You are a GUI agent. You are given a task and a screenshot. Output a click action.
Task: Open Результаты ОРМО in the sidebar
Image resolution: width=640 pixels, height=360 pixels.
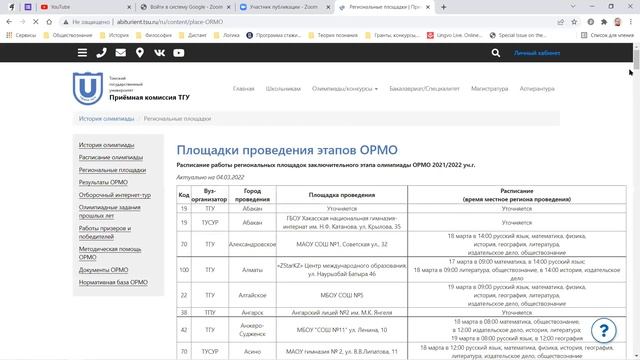pos(103,182)
